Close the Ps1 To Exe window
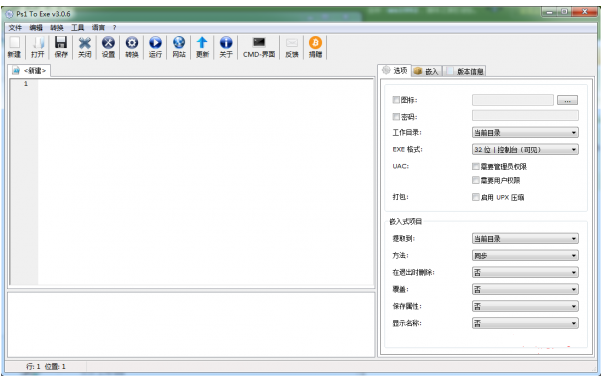The height and width of the screenshot is (378, 604). (x=585, y=12)
